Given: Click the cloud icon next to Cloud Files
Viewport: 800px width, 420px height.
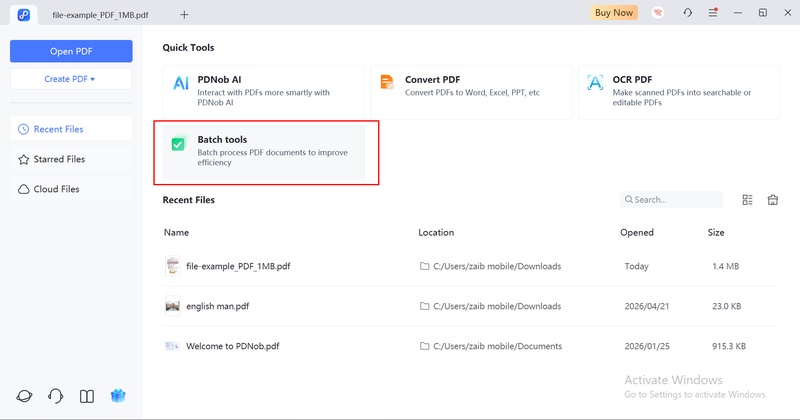Looking at the screenshot, I should tap(23, 189).
